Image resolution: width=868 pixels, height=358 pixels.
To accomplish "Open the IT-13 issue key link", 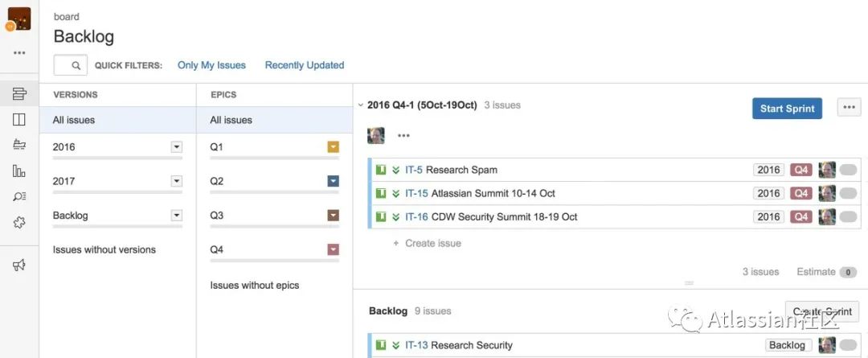I will click(x=416, y=344).
